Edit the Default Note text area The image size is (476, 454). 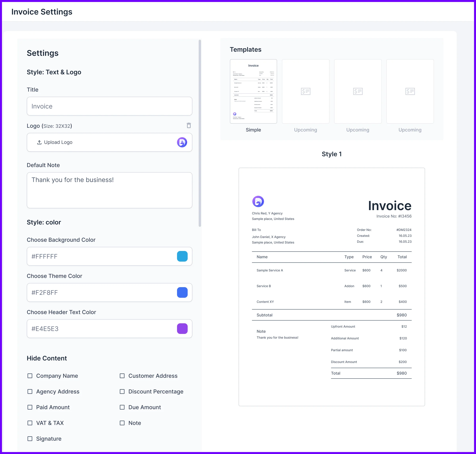coord(109,190)
